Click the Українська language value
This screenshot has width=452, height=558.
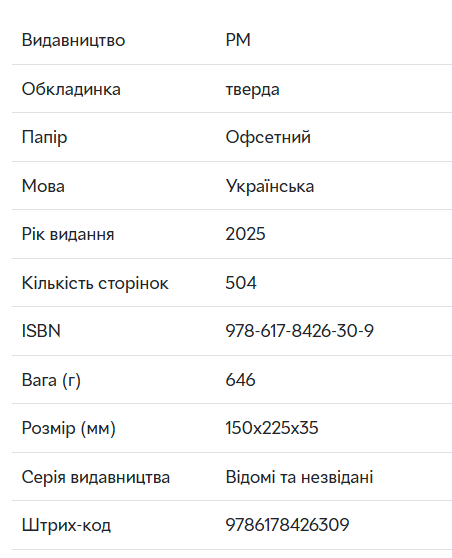pos(270,186)
